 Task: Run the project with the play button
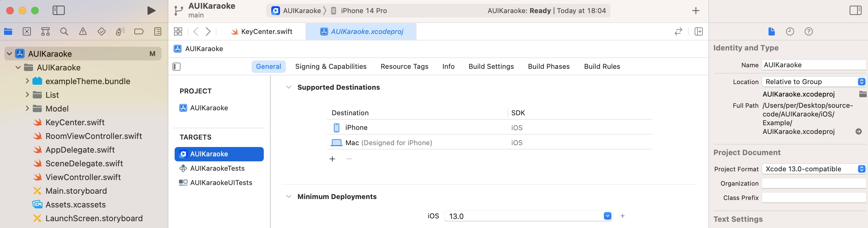click(x=151, y=11)
